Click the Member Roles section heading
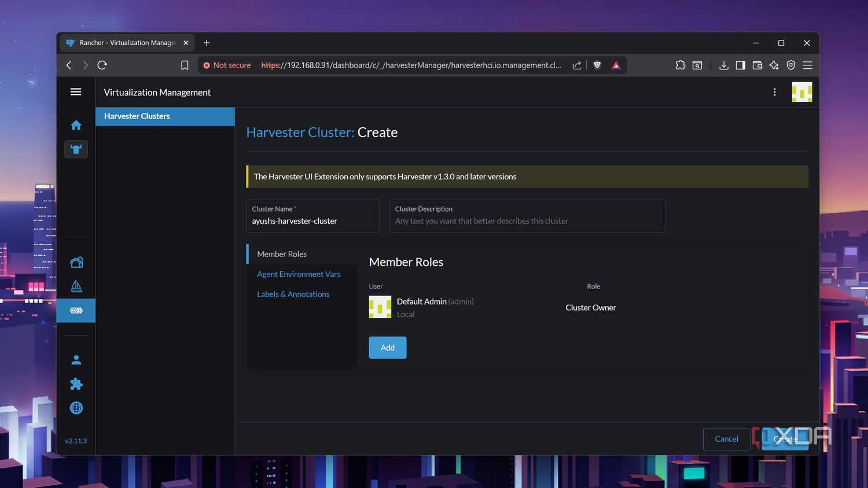The width and height of the screenshot is (868, 488). point(406,262)
